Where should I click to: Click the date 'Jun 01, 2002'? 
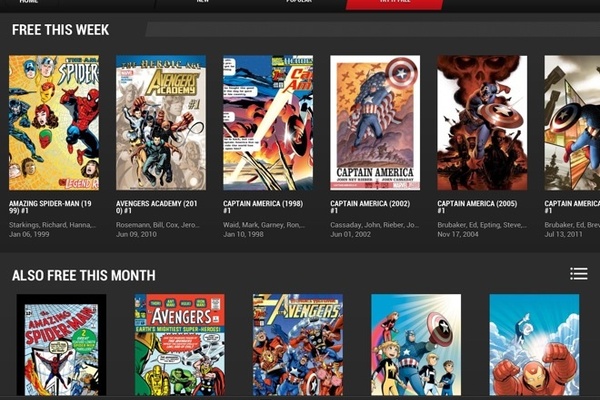click(x=351, y=234)
